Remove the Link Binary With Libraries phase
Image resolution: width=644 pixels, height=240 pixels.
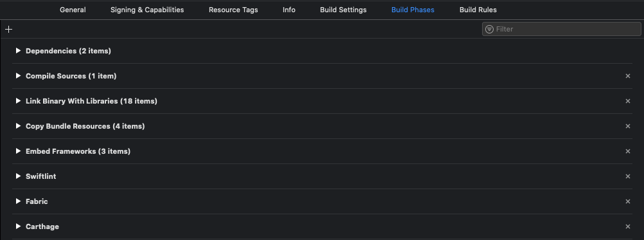627,101
